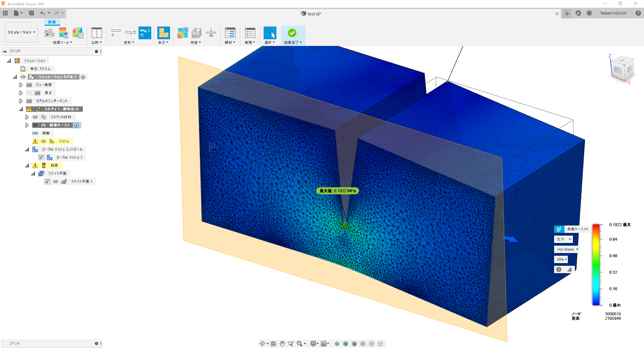This screenshot has width=644, height=349.
Task: Select the undeformed shape icon
Action: click(x=116, y=33)
